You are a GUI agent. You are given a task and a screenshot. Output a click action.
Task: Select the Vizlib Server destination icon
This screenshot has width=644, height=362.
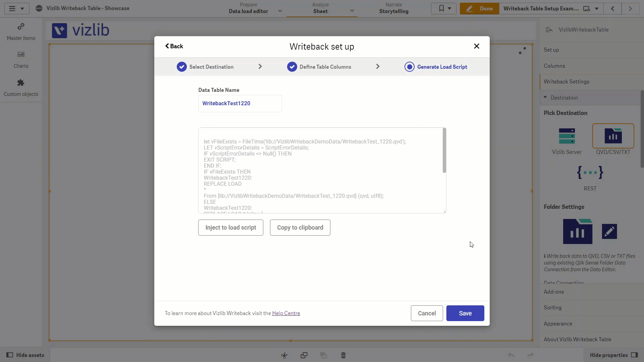click(567, 136)
